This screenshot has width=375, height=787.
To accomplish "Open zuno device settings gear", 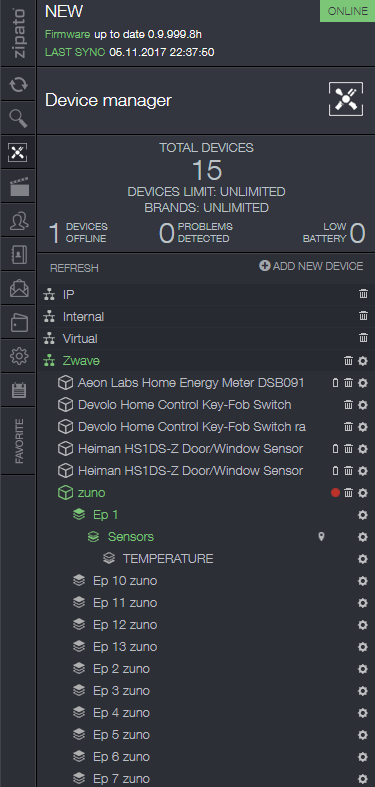I will click(362, 493).
